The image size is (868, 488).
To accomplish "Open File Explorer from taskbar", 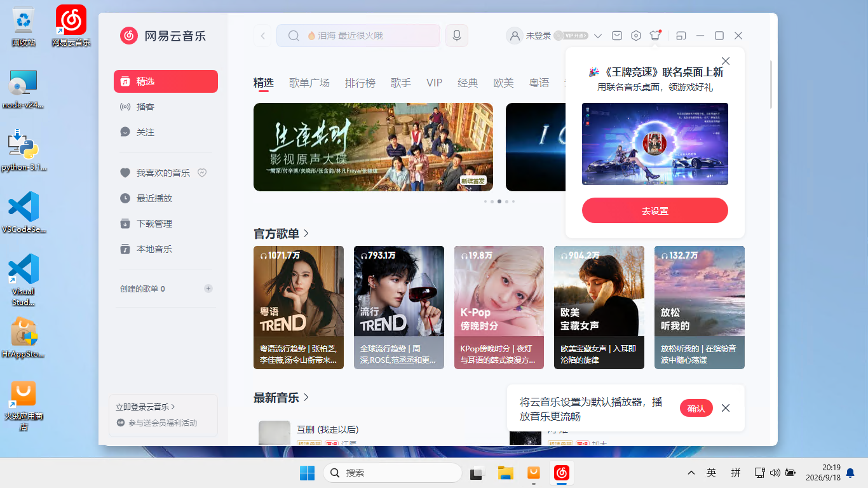I will [x=505, y=473].
